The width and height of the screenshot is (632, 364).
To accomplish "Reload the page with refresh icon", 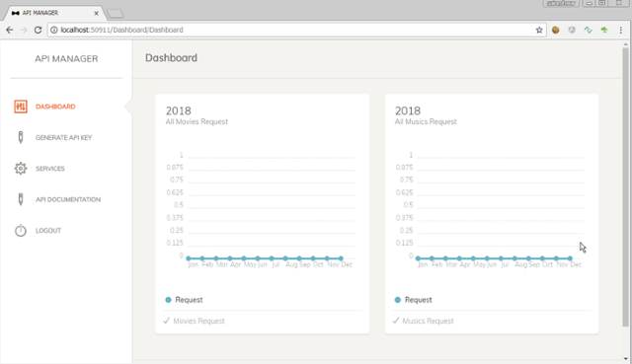I will click(x=38, y=30).
